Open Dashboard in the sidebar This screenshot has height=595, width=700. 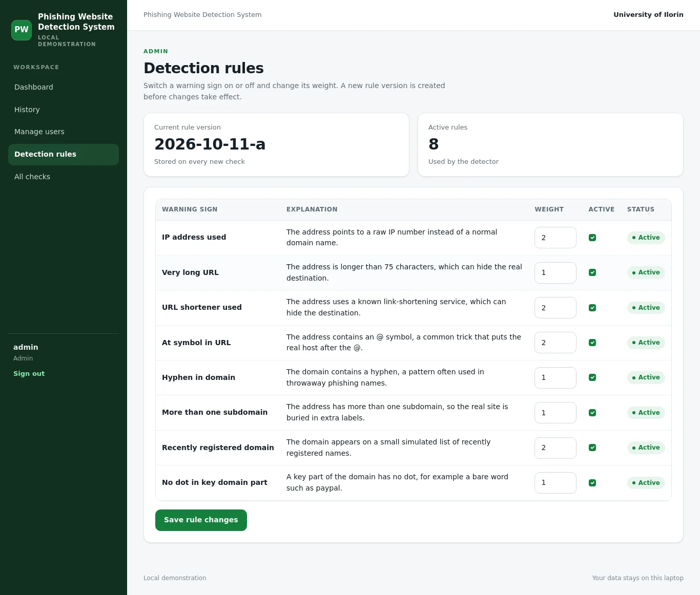tap(64, 87)
